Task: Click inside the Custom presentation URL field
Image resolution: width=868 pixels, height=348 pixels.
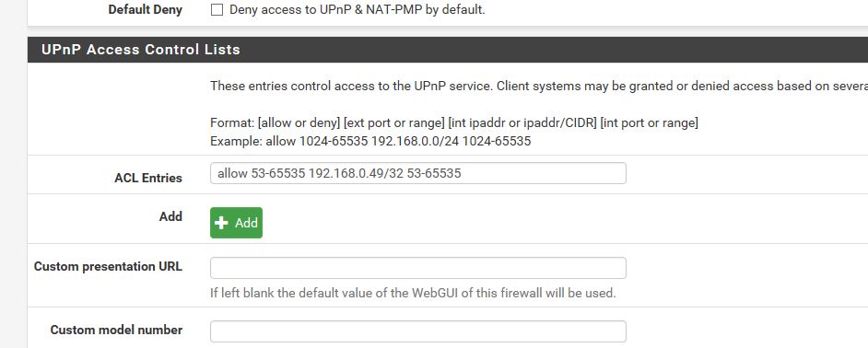Action: [x=418, y=268]
